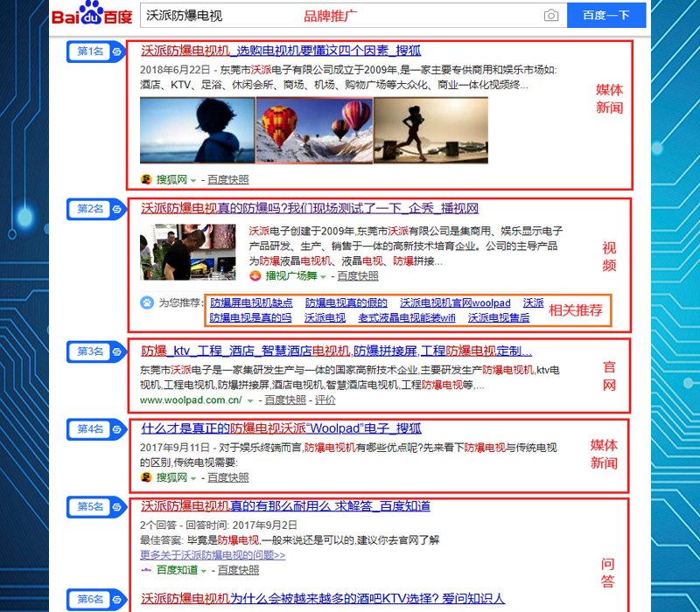The width and height of the screenshot is (700, 612).
Task: Open 百度快照 for first result
Action: click(228, 179)
